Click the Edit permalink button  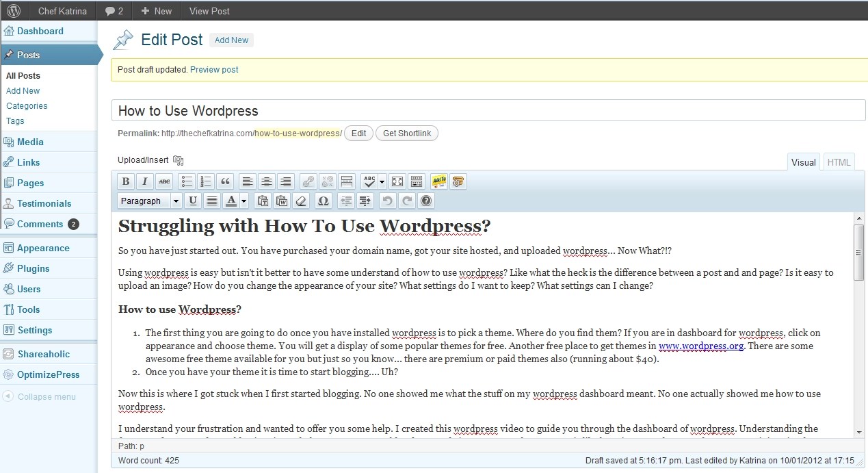359,133
